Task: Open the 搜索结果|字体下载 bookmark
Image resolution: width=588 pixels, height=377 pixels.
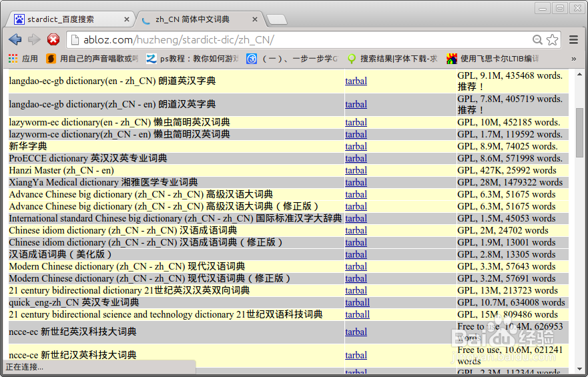Action: pos(392,59)
